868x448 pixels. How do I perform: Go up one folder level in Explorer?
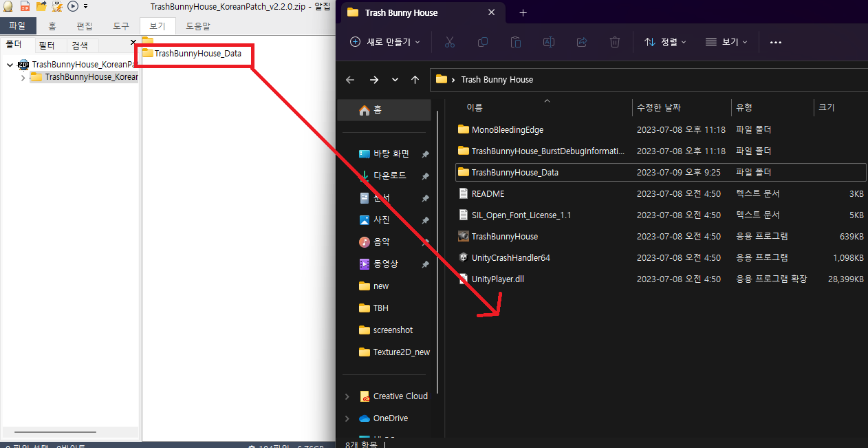click(x=415, y=80)
